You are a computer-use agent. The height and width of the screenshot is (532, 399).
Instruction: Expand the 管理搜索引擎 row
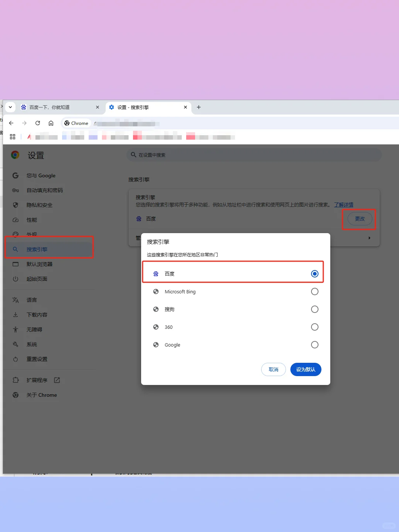[369, 238]
